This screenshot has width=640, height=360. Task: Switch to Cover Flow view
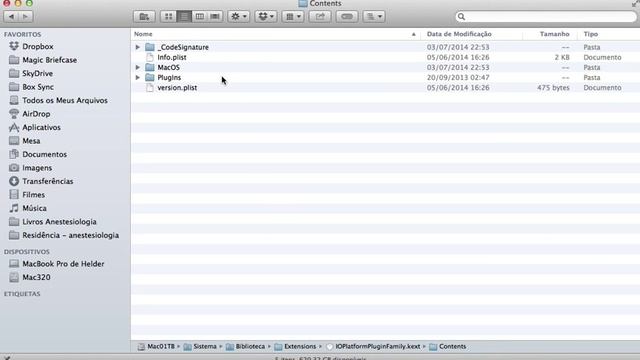coord(215,17)
